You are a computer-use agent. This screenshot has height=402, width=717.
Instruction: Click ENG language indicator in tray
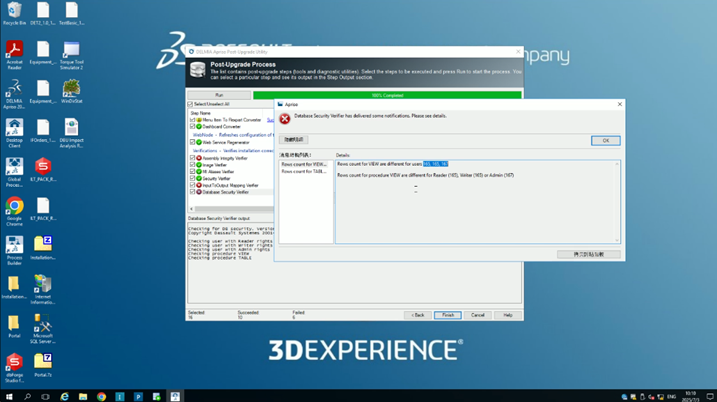(671, 397)
